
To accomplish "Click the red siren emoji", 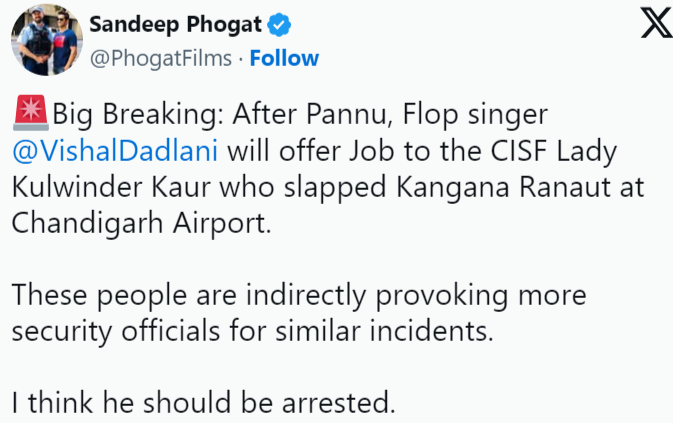I will pos(30,112).
